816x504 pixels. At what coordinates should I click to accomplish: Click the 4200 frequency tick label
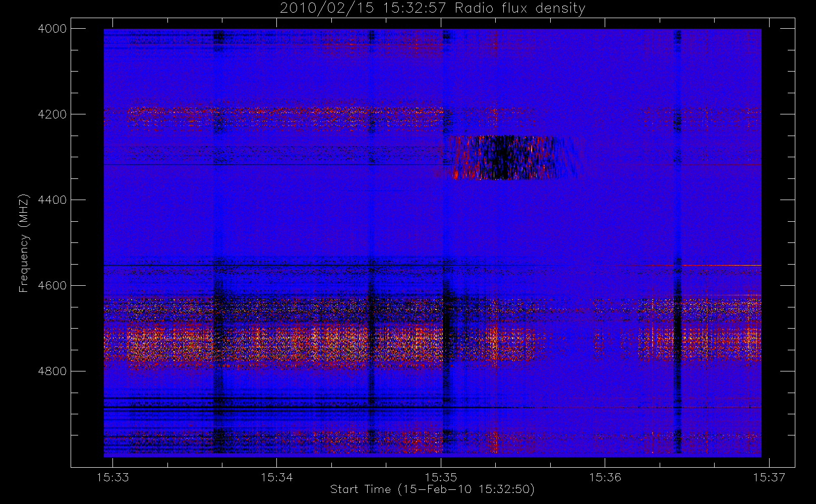point(52,114)
